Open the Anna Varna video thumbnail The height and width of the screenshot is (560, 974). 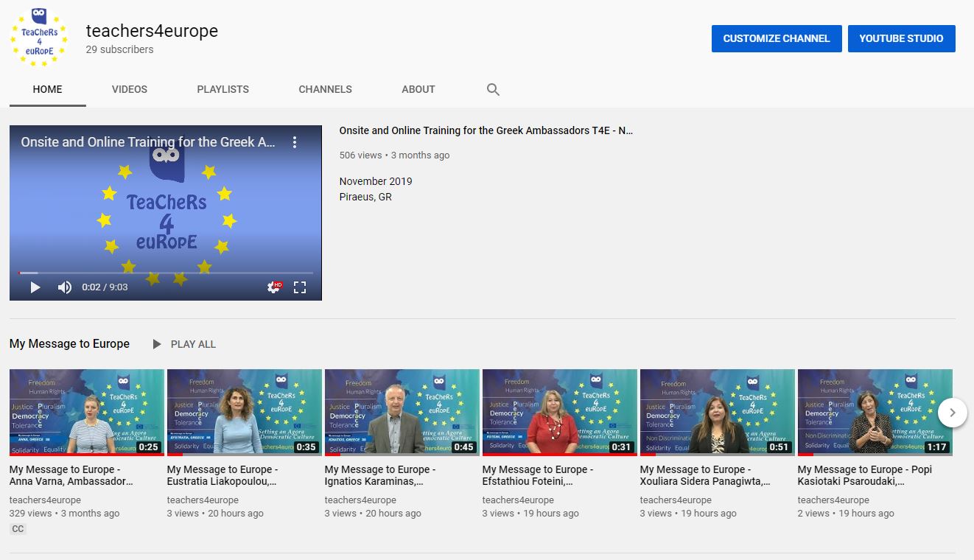(x=87, y=412)
